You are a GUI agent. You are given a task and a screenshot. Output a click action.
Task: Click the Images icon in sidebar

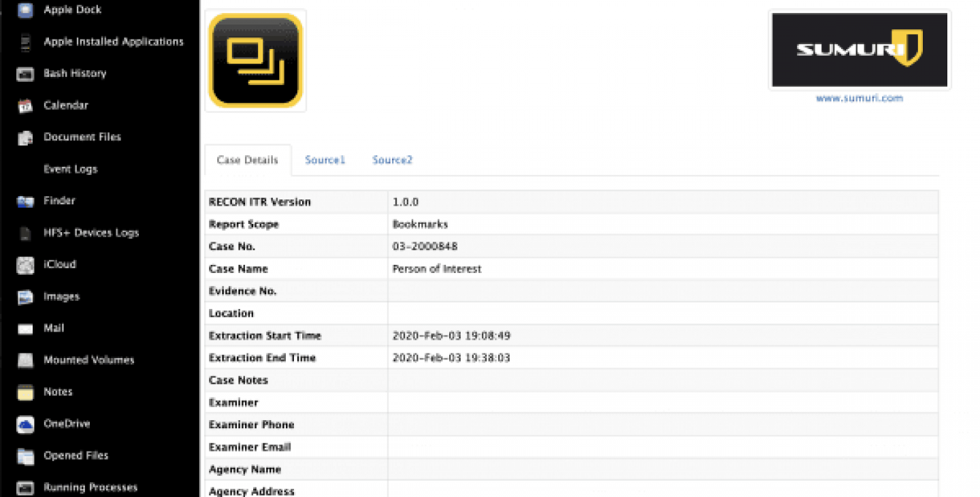25,297
